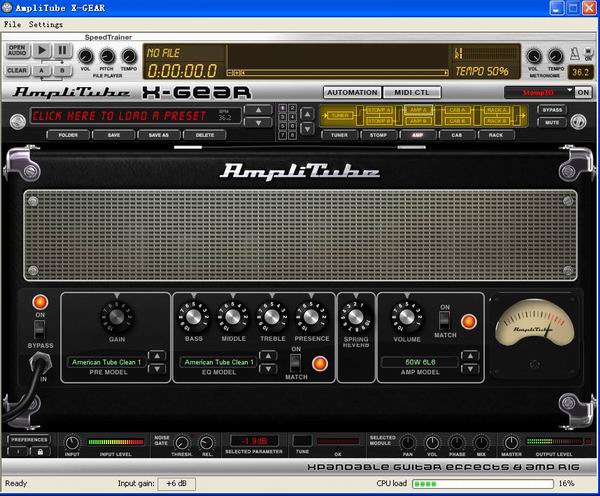Click the MIDI CTL button
Screen dimensions: 600x496
tap(411, 93)
